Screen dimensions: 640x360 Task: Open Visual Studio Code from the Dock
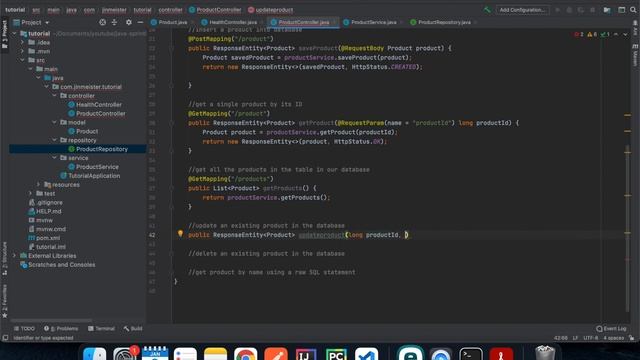tap(366, 354)
